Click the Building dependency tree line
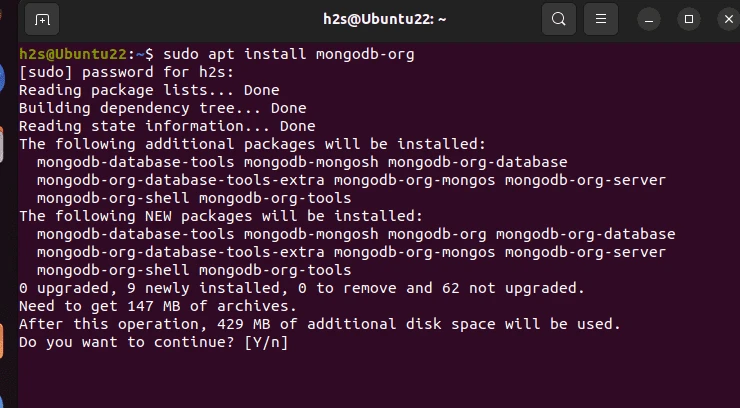 coord(163,108)
